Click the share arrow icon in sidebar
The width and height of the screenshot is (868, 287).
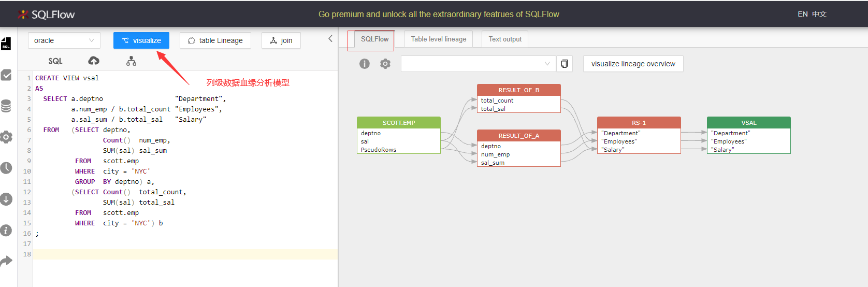click(x=6, y=262)
